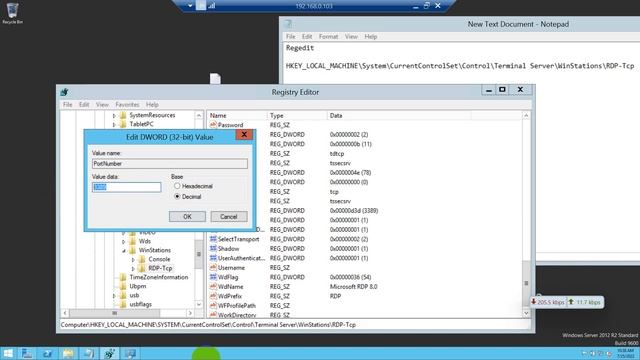Screen dimensions: 640x360
Task: Open Registry Editor Favorites menu
Action: (x=127, y=105)
